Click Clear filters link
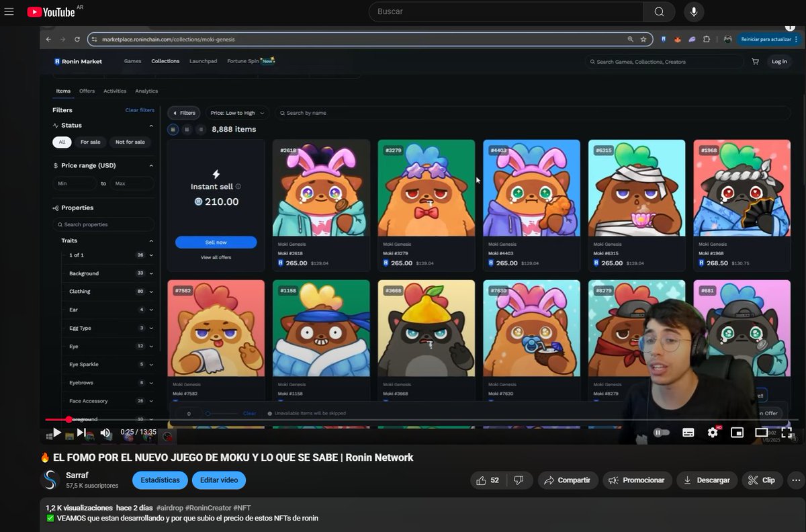 (x=140, y=110)
